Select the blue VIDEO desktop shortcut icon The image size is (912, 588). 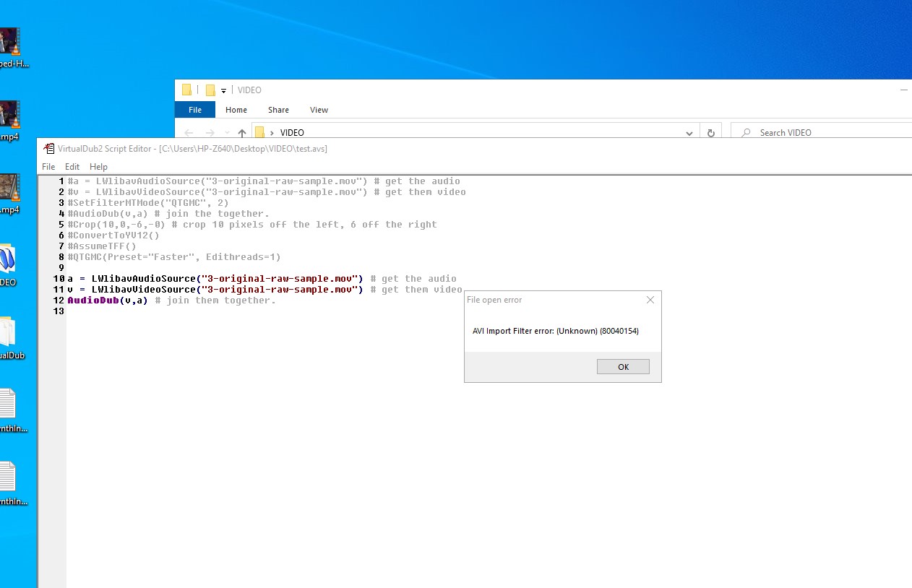(x=7, y=259)
